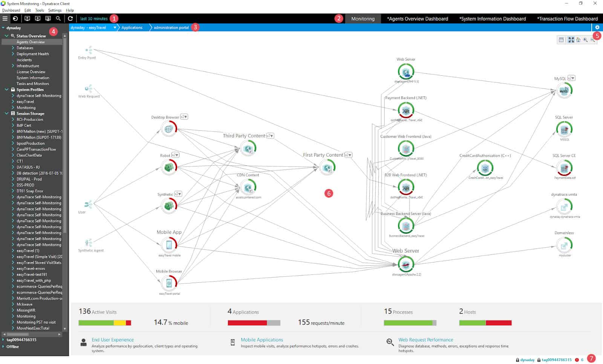Click the red error count 6 indicator
The image size is (603, 364).
coord(580,360)
